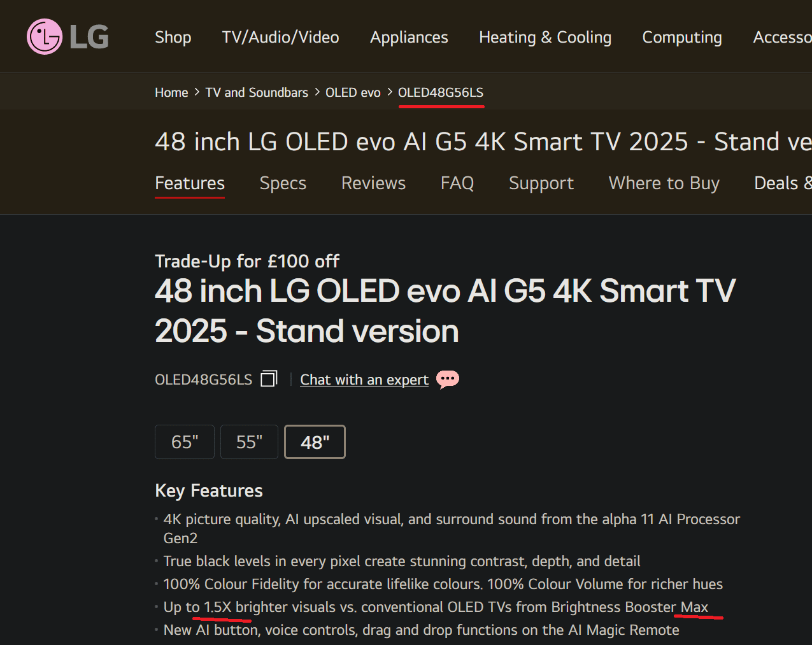
Task: Click the Key Features heading
Action: [x=209, y=490]
